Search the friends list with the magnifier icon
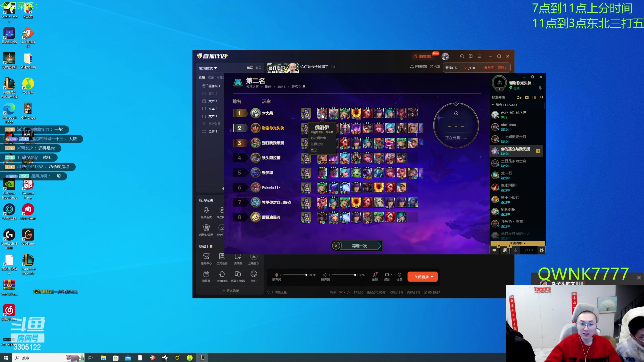This screenshot has width=644, height=362. (x=542, y=97)
